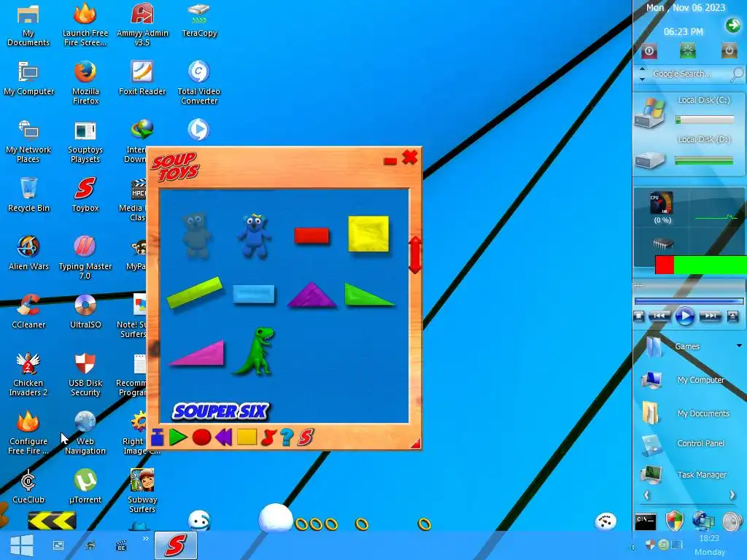Click the Souper Six logo in toybox
The image size is (747, 560).
[221, 411]
